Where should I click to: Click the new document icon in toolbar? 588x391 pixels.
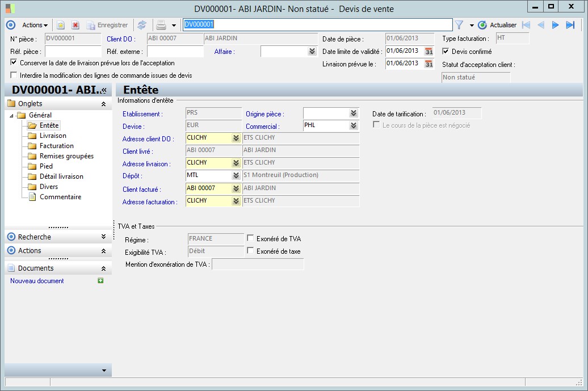click(x=61, y=25)
